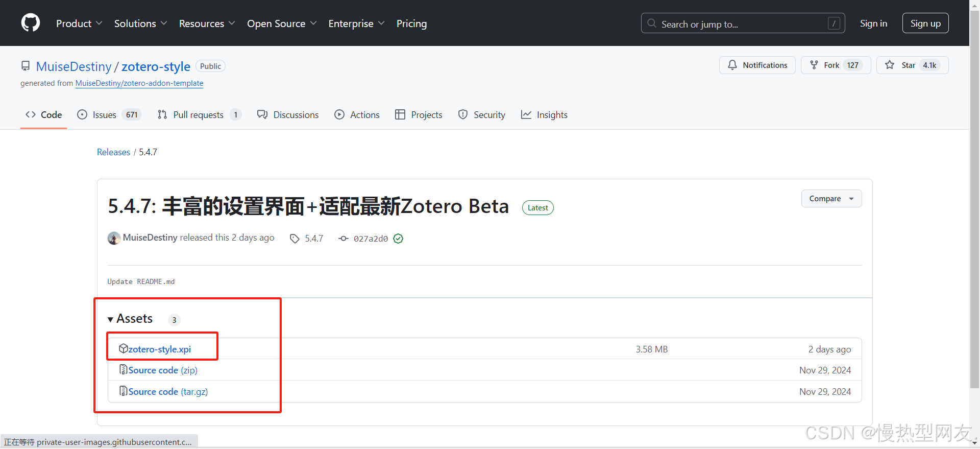Open the Product dropdown menu

click(79, 23)
